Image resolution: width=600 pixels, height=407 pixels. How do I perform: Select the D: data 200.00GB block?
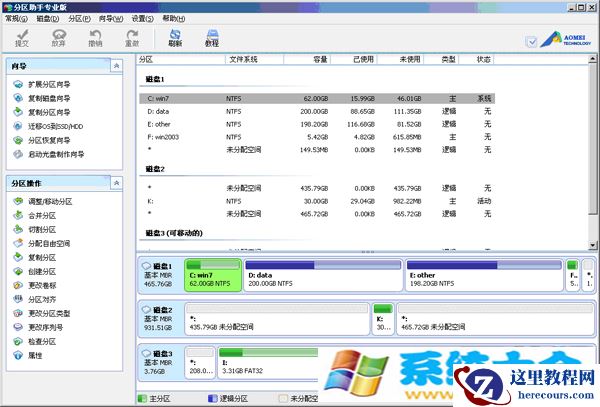(323, 275)
